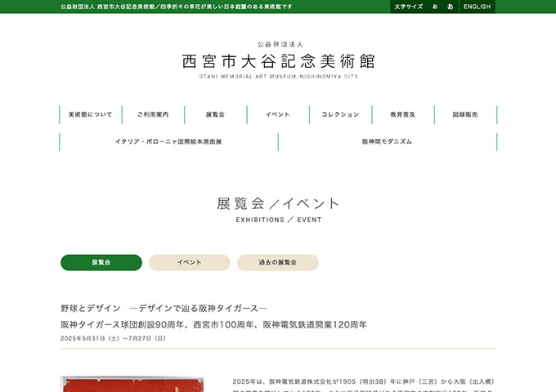Switch the site to ENGLISH
This screenshot has height=392, width=556.
pos(477,7)
